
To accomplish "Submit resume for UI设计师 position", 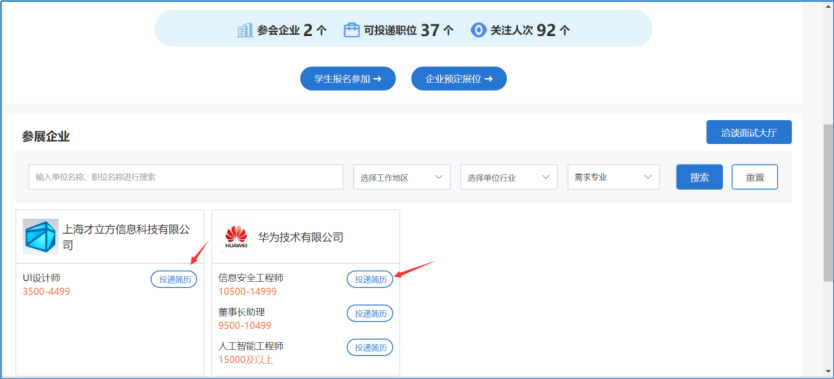I will (x=174, y=279).
